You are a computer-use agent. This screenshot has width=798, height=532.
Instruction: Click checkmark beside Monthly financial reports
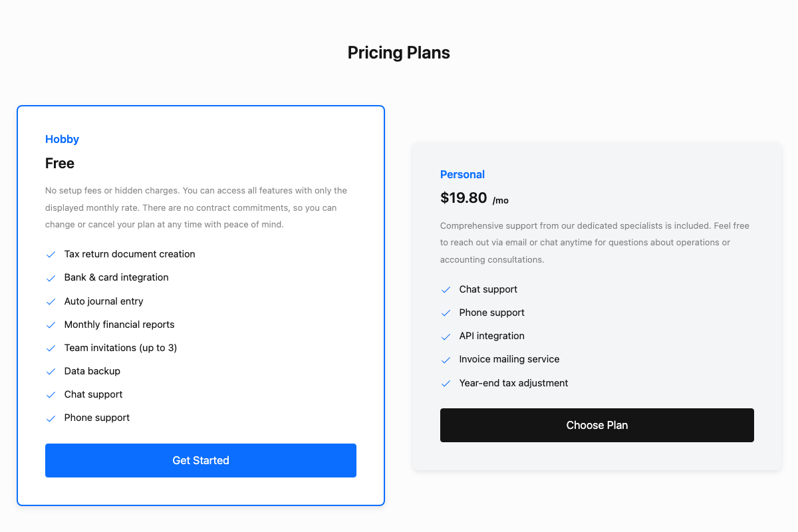(51, 325)
